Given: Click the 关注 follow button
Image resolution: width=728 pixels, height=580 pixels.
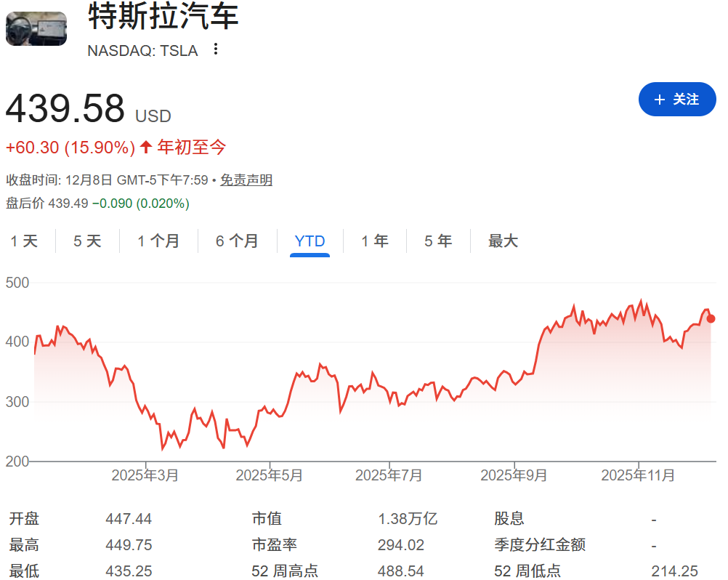Looking at the screenshot, I should (676, 100).
